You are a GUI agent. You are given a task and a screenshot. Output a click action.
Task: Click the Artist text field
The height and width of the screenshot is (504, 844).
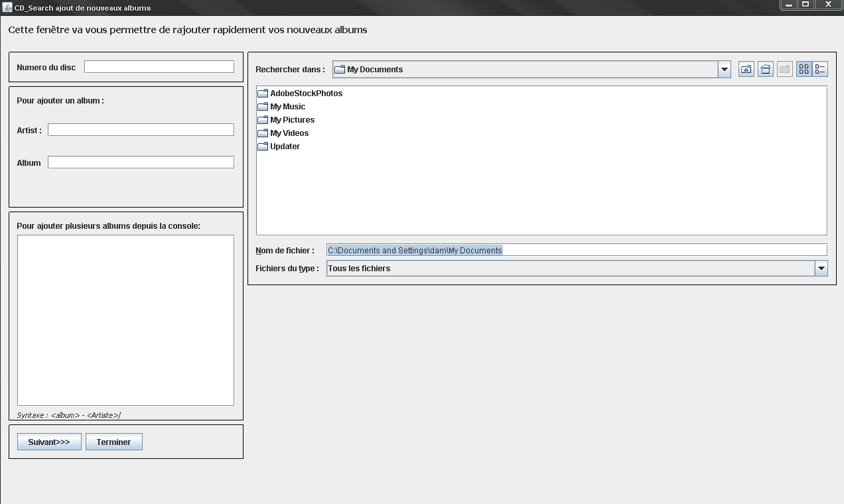coord(141,129)
